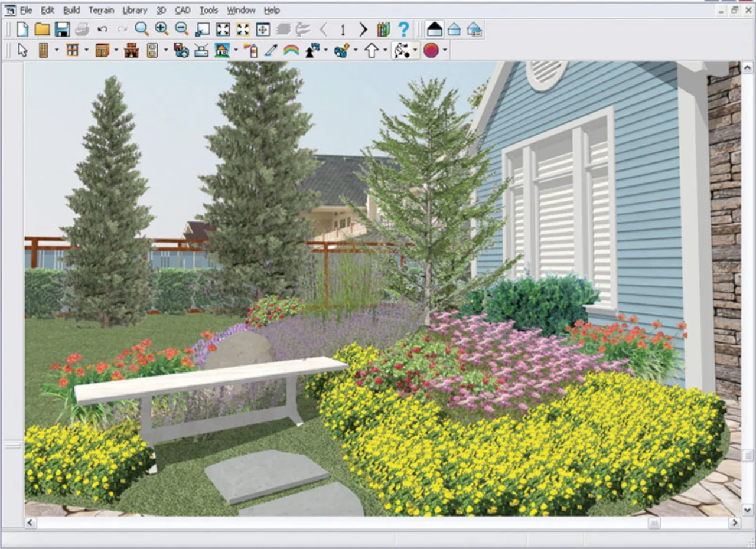Select the Fireplace tool icon
Viewport: 756px width, 549px height.
click(x=131, y=51)
